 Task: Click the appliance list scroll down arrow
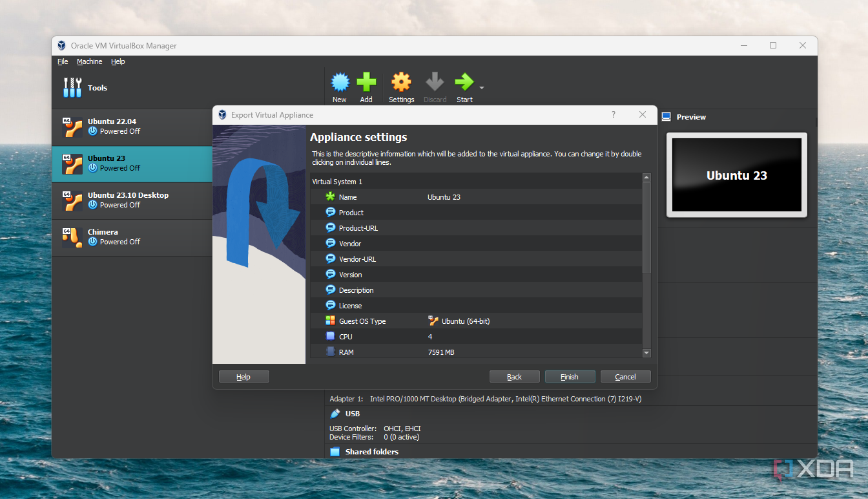(x=646, y=353)
